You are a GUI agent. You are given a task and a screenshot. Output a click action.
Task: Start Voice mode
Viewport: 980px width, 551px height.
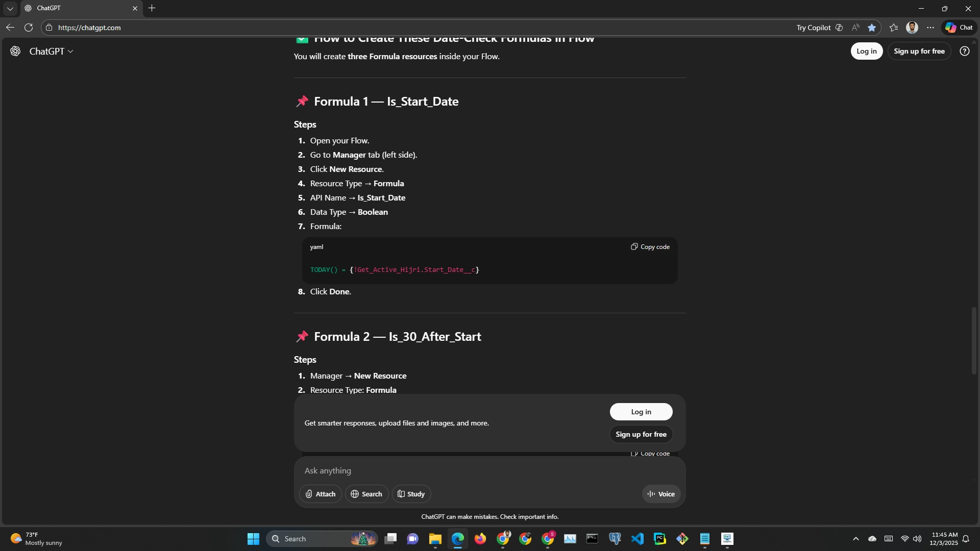point(661,494)
